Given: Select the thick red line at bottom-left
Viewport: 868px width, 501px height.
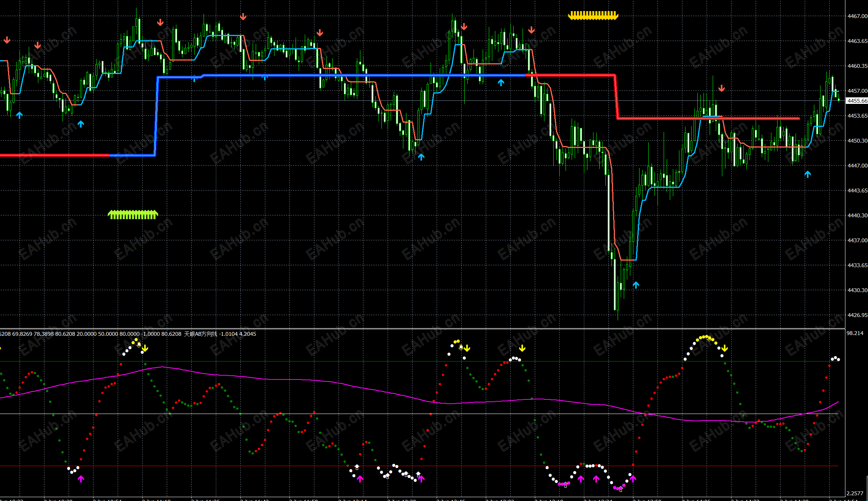Looking at the screenshot, I should [54, 155].
